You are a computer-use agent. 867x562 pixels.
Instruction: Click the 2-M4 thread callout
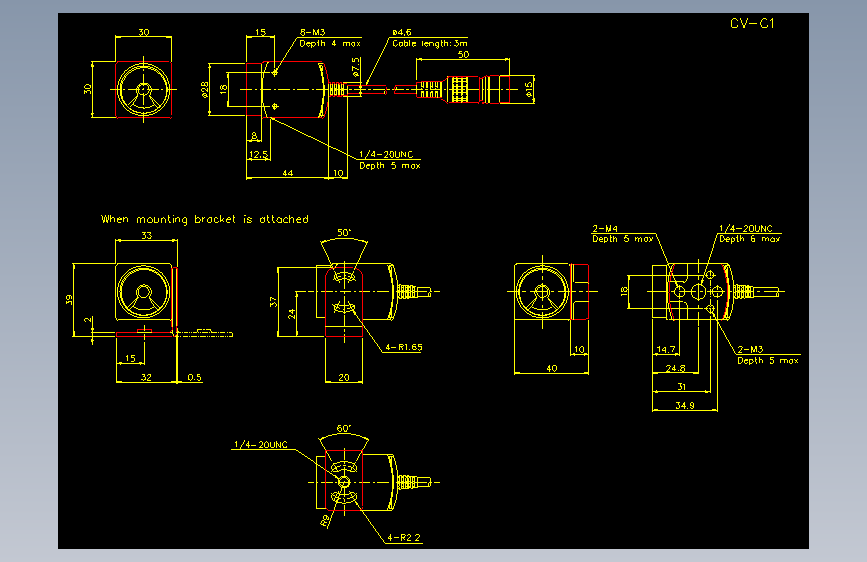[605, 228]
